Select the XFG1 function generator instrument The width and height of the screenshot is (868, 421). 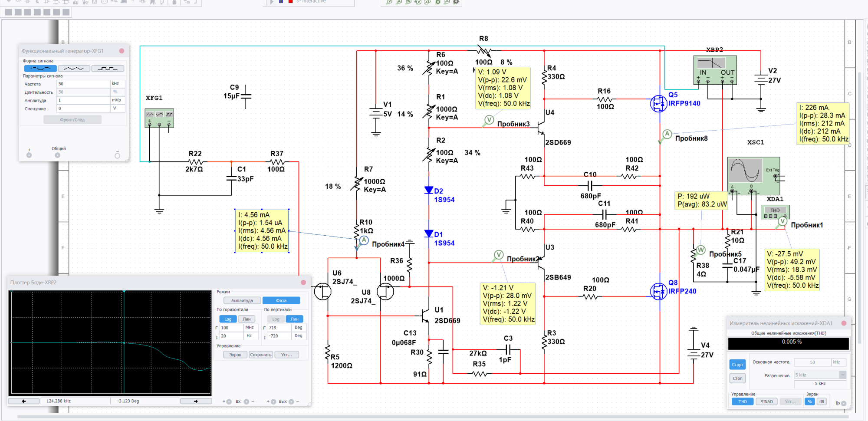(159, 118)
